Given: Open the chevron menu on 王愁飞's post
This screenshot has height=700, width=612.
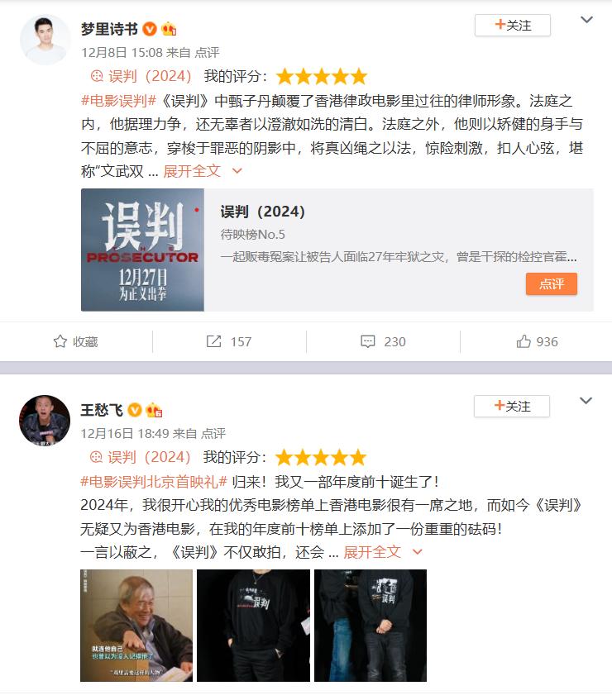Looking at the screenshot, I should (586, 401).
